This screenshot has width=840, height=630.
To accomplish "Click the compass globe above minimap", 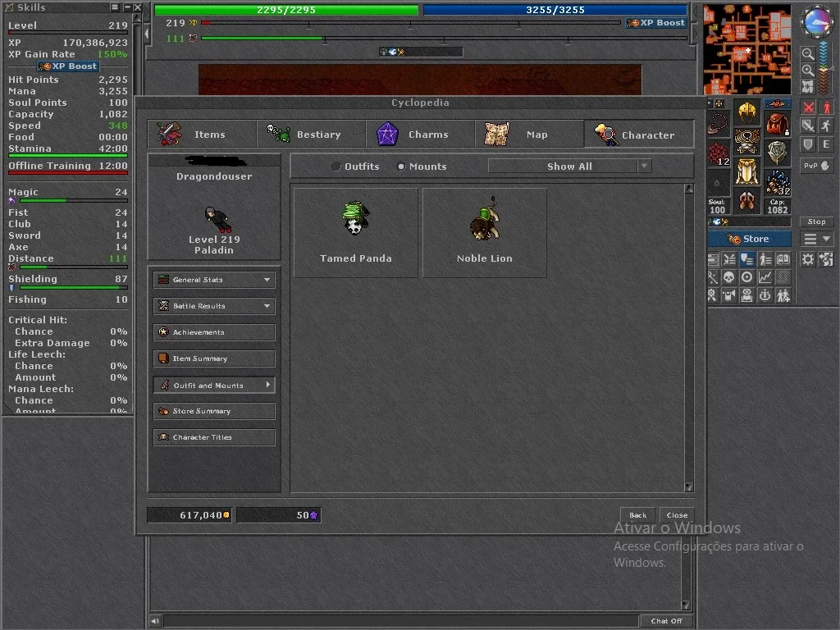I will 819,21.
